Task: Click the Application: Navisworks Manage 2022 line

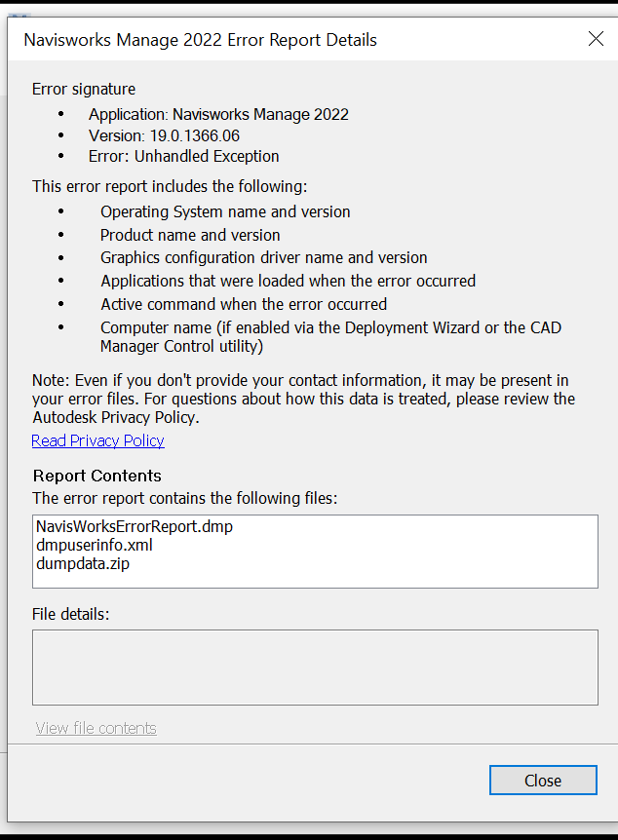Action: [218, 114]
